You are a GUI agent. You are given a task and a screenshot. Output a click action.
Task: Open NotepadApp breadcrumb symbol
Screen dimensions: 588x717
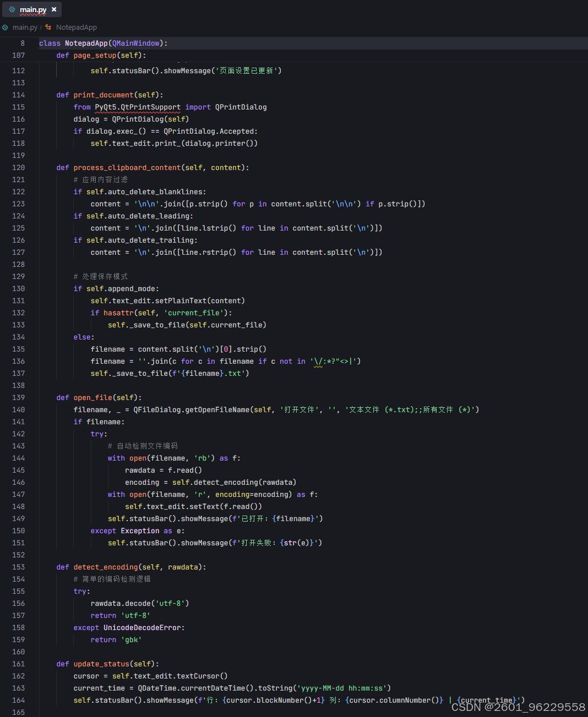click(77, 27)
